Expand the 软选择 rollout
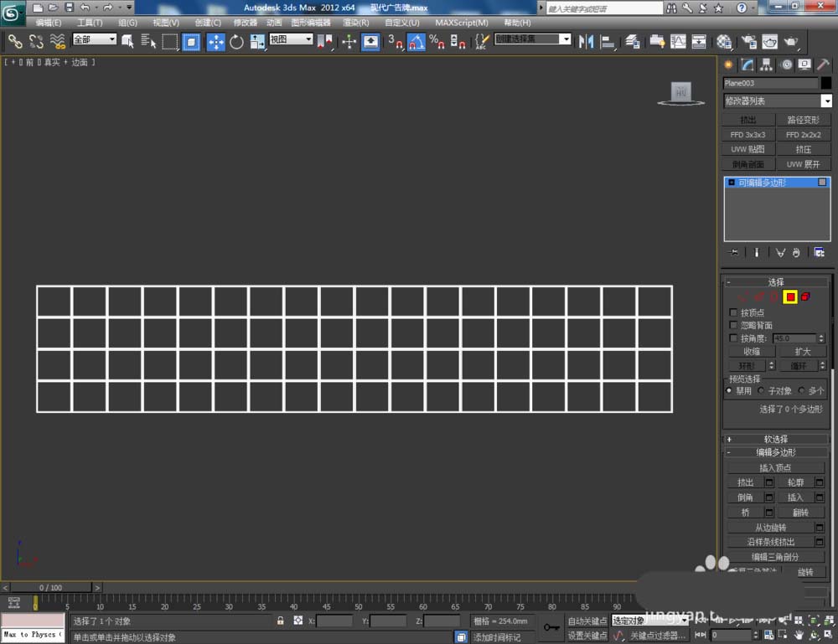 [x=776, y=439]
